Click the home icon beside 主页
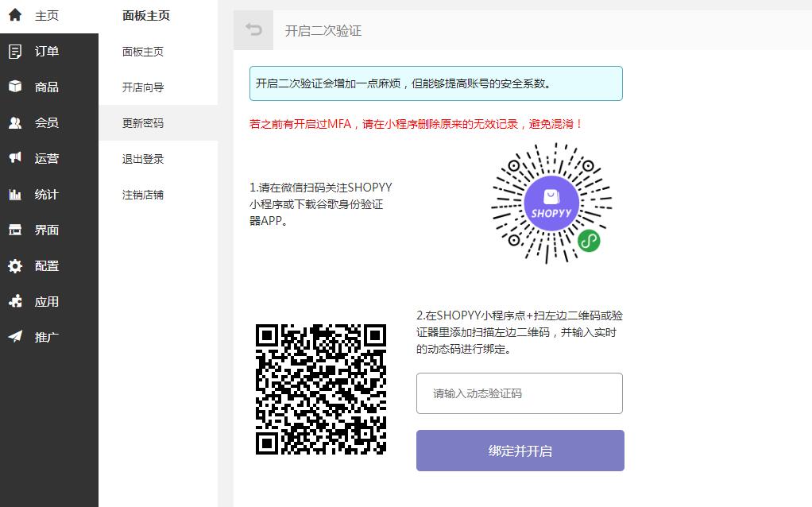This screenshot has width=812, height=507. pyautogui.click(x=15, y=15)
